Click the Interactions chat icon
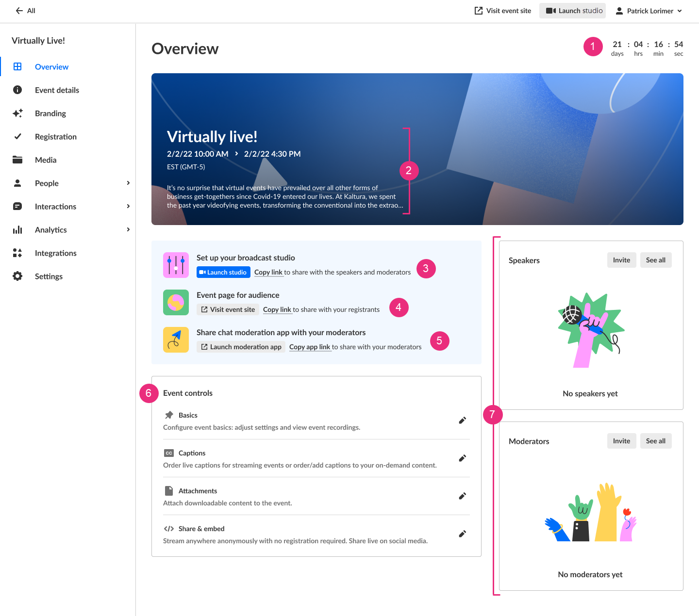This screenshot has width=699, height=616. coord(17,206)
